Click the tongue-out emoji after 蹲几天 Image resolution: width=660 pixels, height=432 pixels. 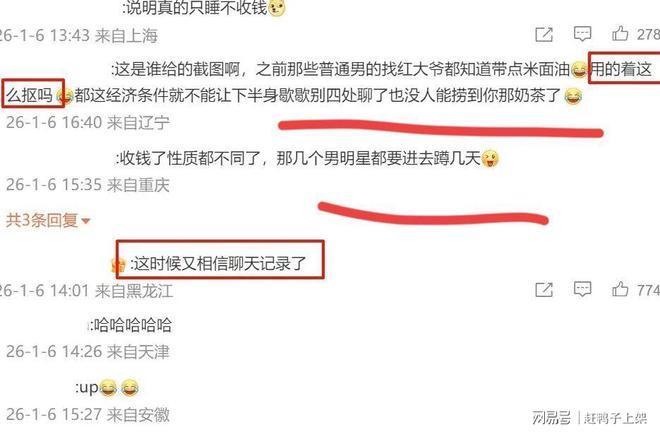click(x=490, y=159)
